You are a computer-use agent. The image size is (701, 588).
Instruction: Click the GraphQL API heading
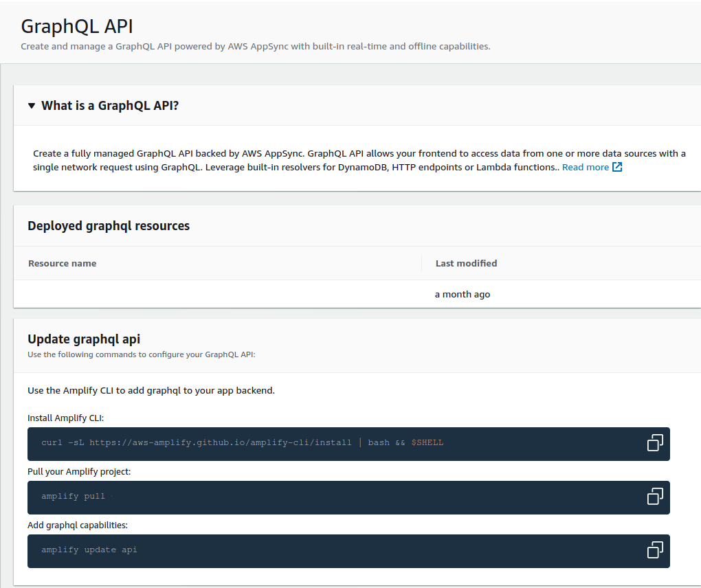[76, 26]
